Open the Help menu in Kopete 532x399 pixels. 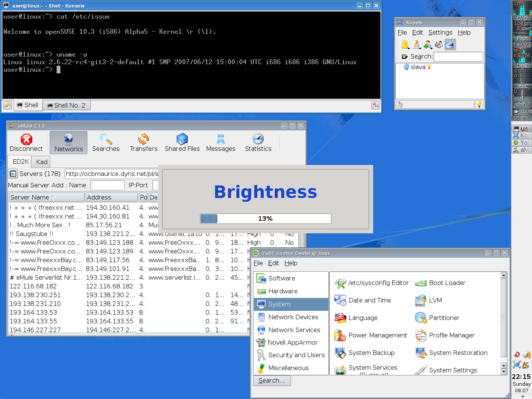pyautogui.click(x=464, y=32)
